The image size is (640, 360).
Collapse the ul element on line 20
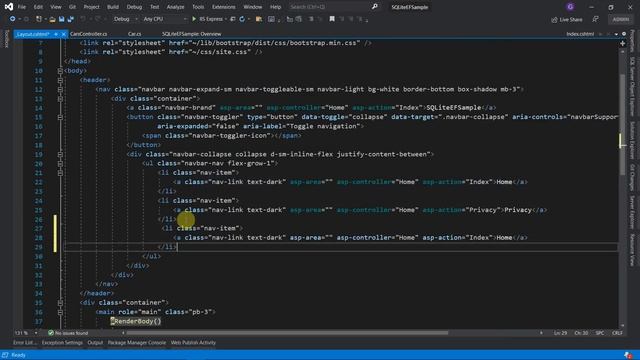point(60,164)
